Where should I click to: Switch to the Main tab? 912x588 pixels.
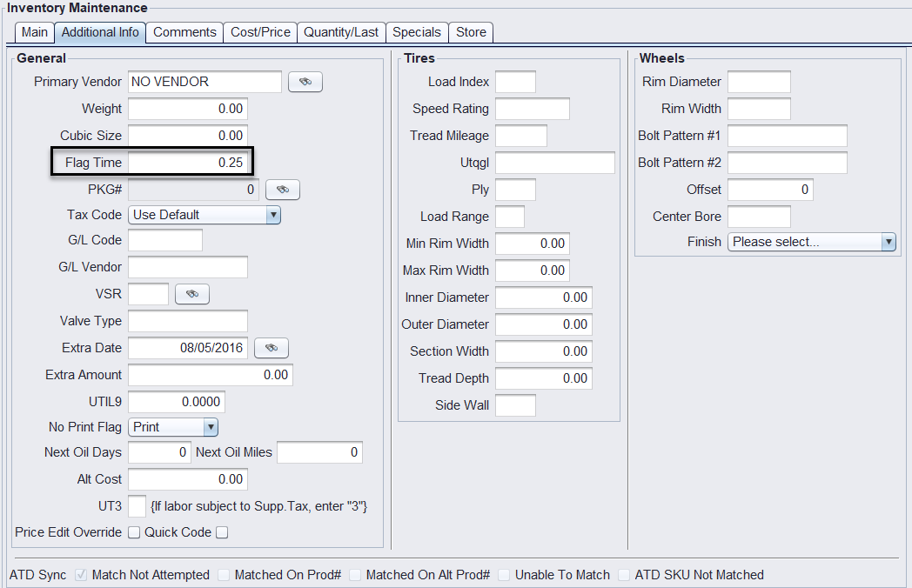pyautogui.click(x=35, y=32)
